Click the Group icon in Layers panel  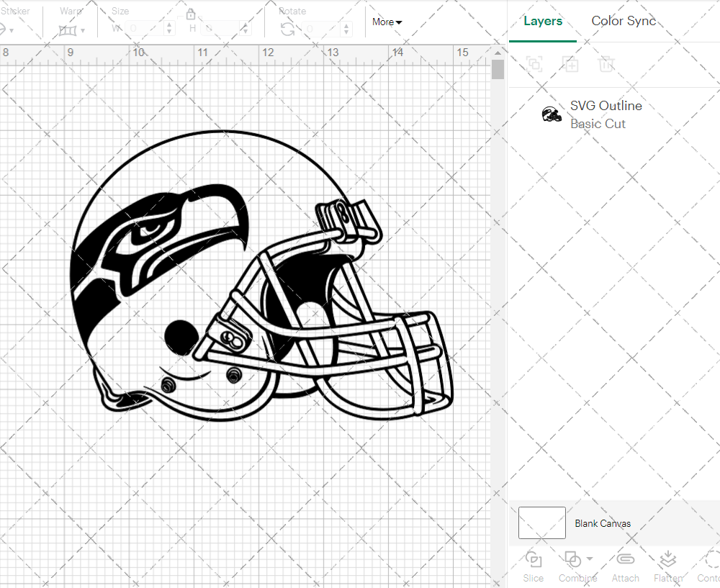[x=534, y=64]
